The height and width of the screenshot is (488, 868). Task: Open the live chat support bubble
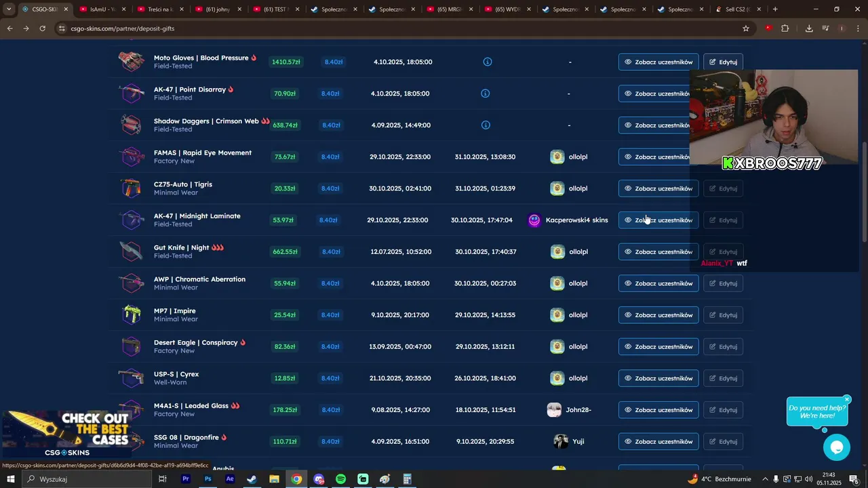836,447
